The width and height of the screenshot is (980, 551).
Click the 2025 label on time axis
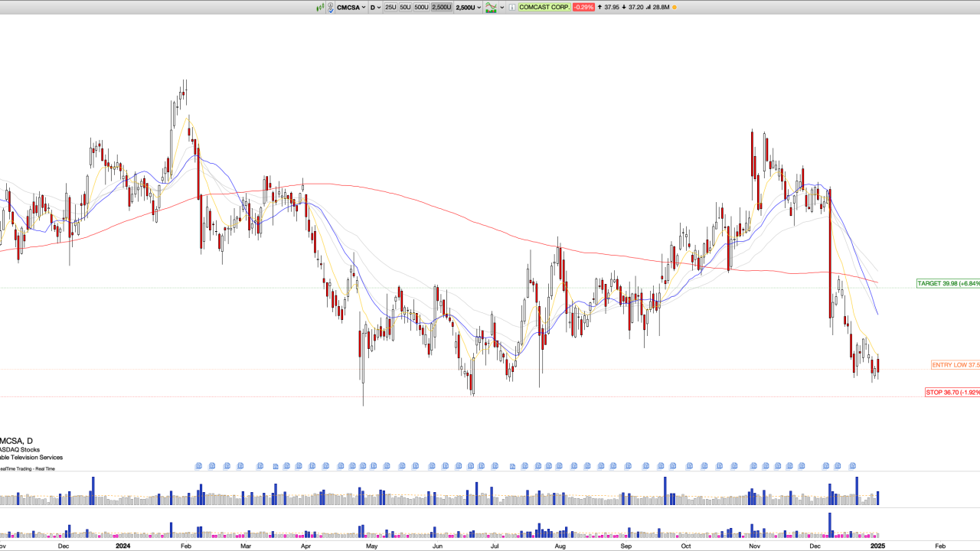pyautogui.click(x=877, y=546)
